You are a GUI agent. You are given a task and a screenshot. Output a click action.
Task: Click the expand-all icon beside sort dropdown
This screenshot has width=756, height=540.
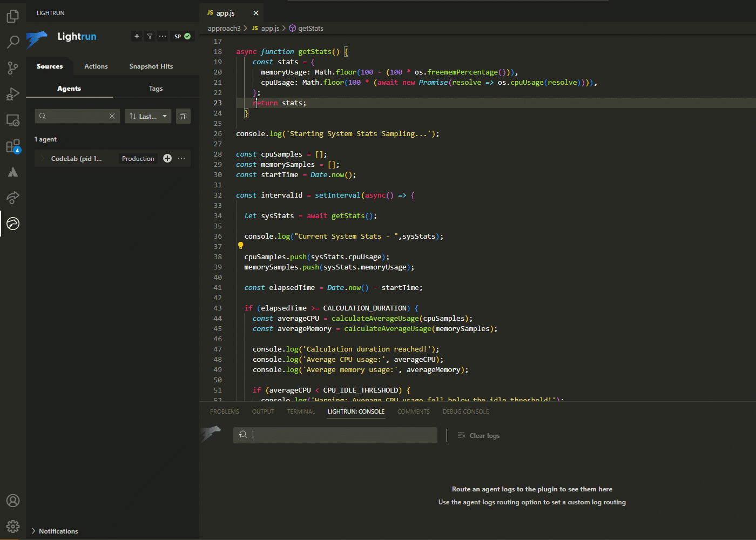point(183,116)
